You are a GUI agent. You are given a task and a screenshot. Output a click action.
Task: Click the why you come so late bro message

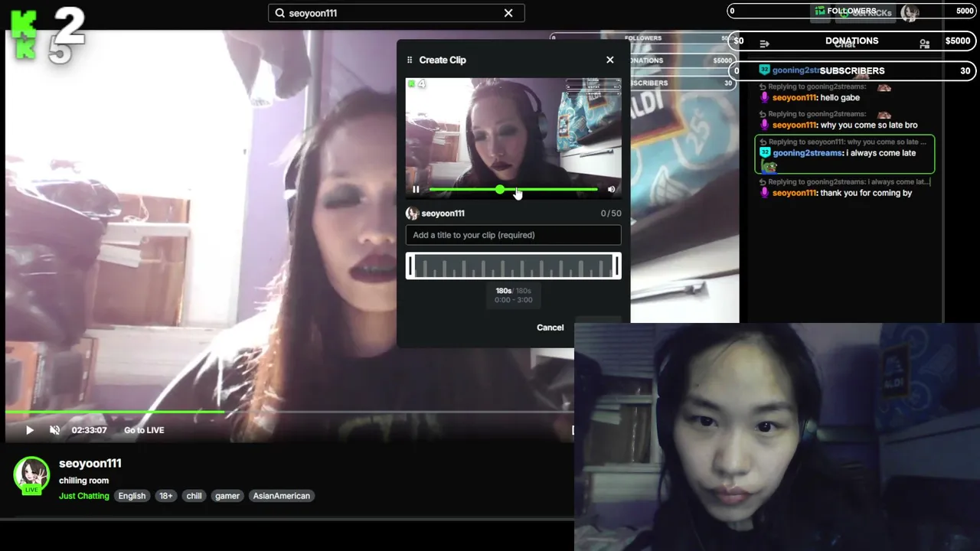869,126
